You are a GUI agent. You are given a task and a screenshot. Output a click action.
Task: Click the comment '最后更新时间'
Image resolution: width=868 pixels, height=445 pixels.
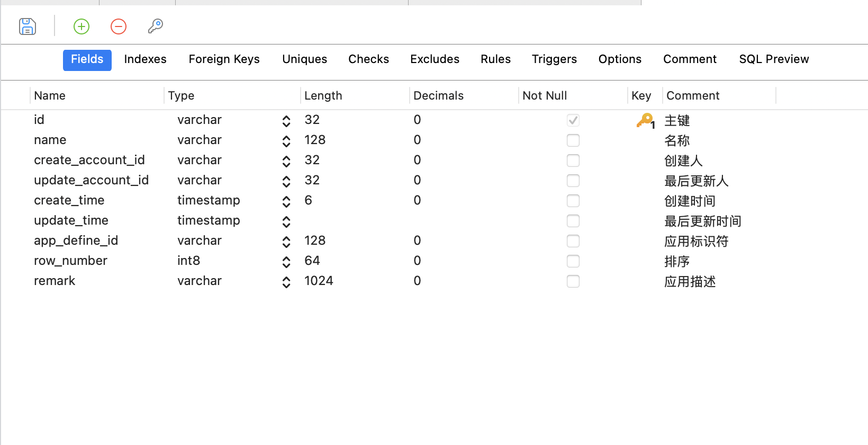coord(703,221)
